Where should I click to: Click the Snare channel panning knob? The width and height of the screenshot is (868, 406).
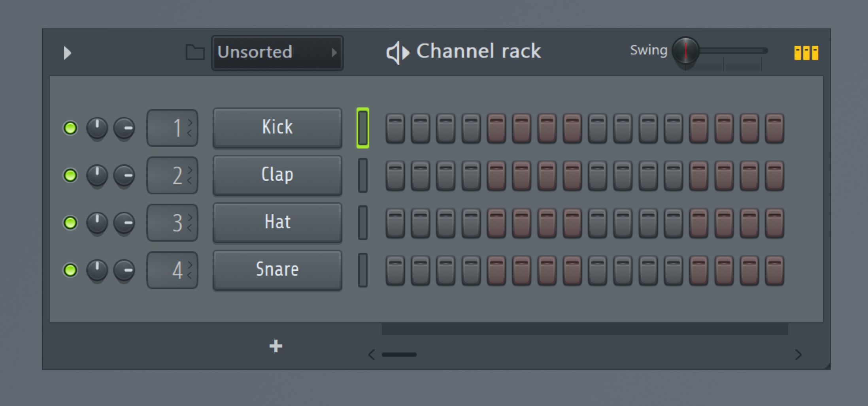tap(97, 270)
